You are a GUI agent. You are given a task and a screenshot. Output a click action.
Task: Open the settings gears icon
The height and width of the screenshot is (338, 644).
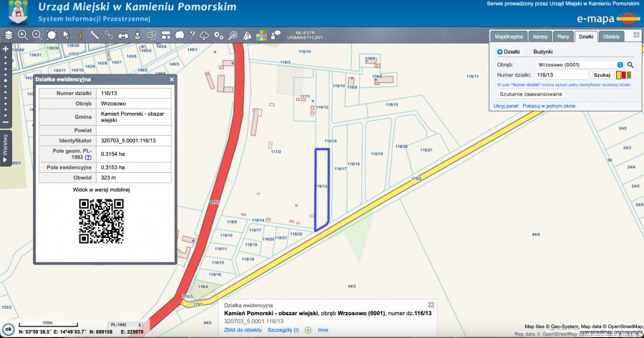tap(219, 34)
